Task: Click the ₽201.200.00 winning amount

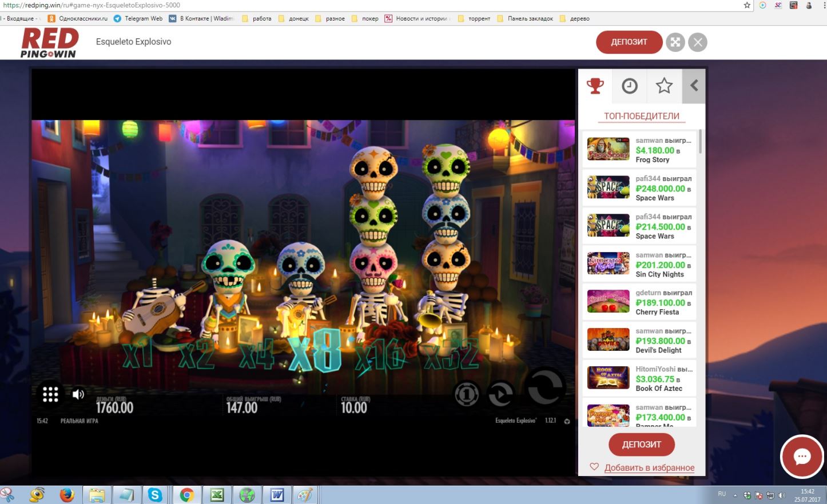Action: point(660,265)
